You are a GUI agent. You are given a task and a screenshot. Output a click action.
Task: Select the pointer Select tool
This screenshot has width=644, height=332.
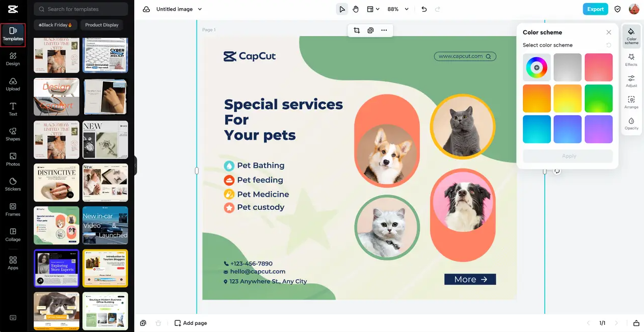pos(342,9)
